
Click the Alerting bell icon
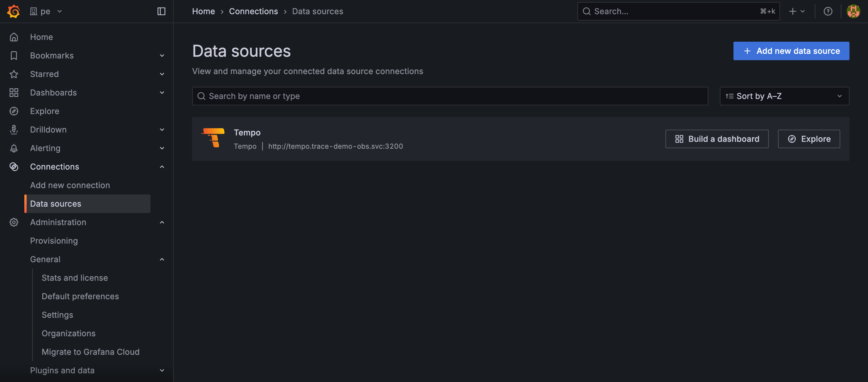click(14, 148)
